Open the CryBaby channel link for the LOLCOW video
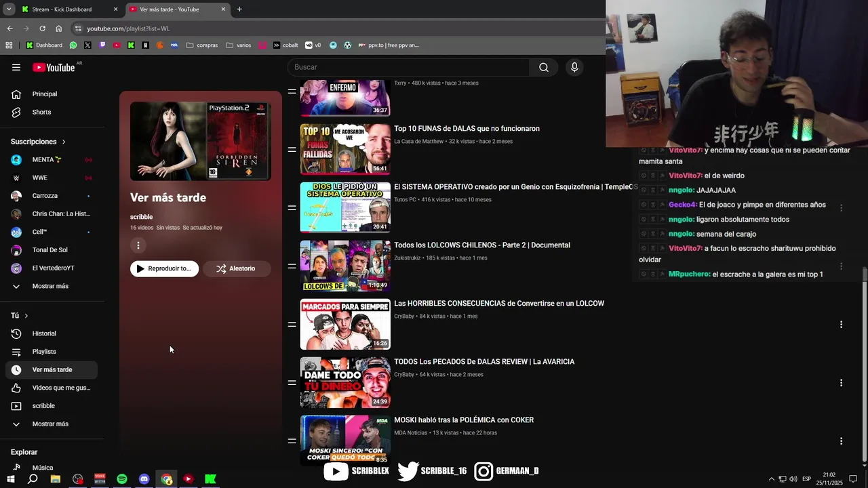Image resolution: width=868 pixels, height=488 pixels. pyautogui.click(x=404, y=317)
